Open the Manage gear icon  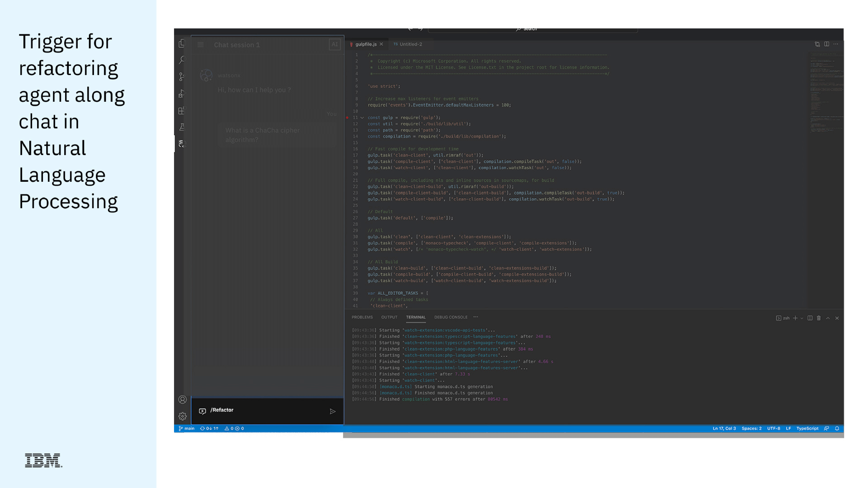pos(182,417)
